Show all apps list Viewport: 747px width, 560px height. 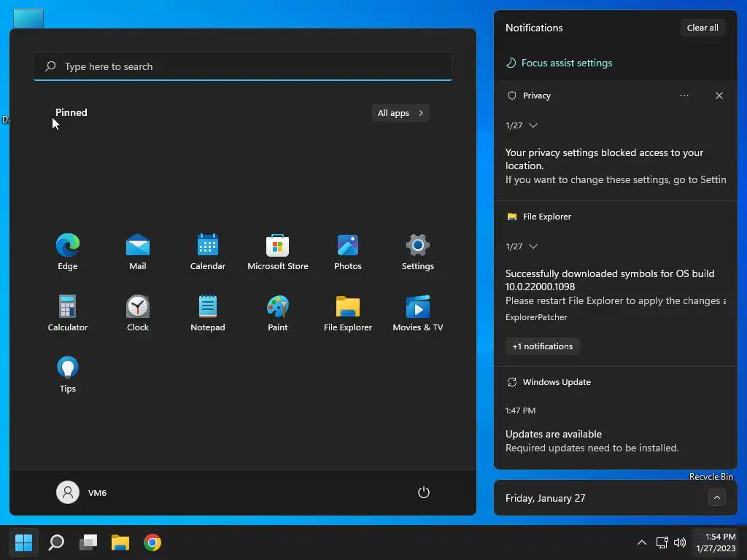point(400,113)
